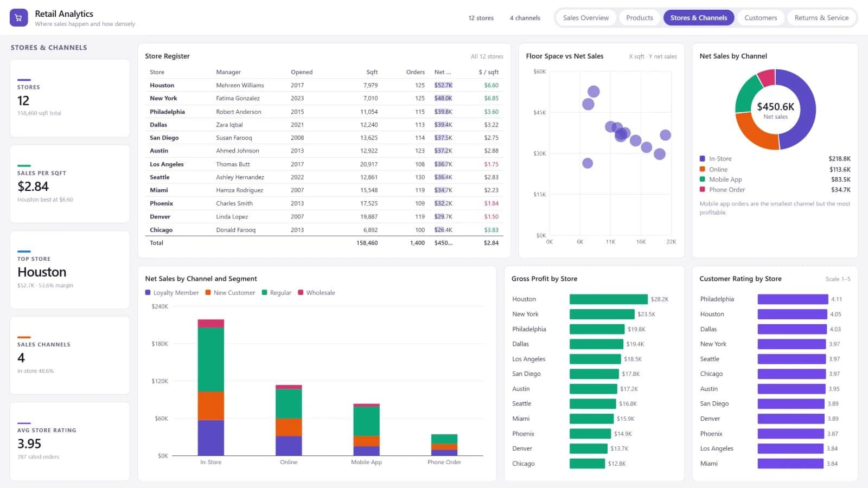Click Los Angeles $1.75 sales per sqft
868x488 pixels.
click(x=492, y=164)
